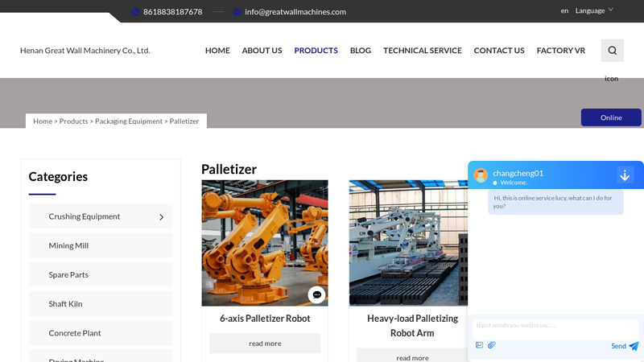The image size is (644, 362).
Task: Expand Crushing Equipment category chevron
Action: point(162,216)
